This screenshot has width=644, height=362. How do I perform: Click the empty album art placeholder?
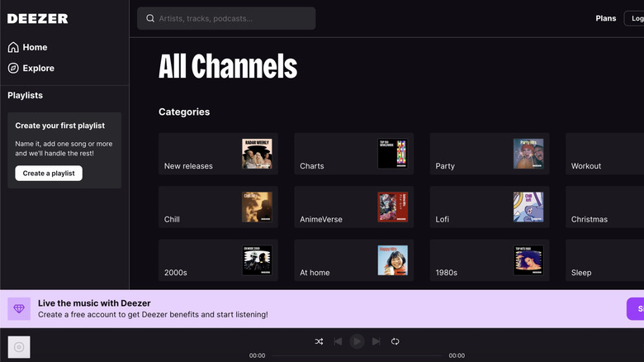[19, 347]
